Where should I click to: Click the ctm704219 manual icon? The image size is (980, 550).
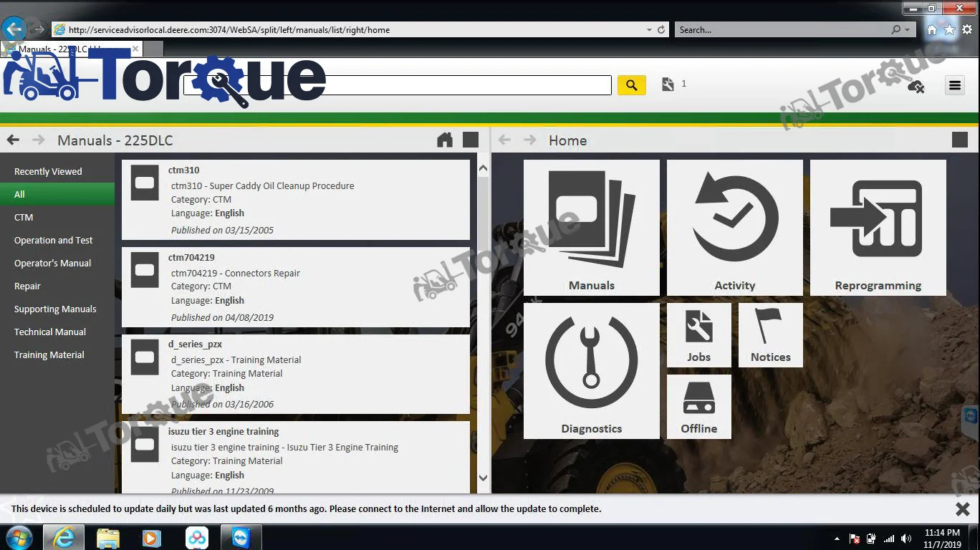(x=145, y=270)
